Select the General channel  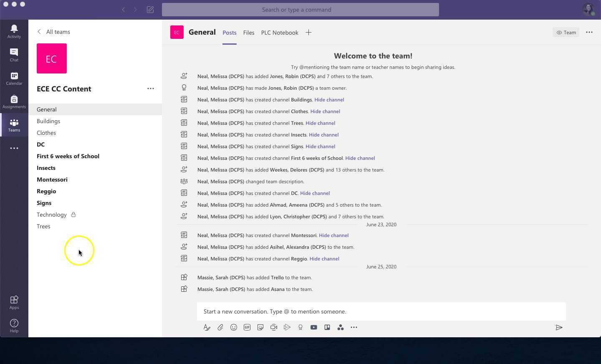pos(95,109)
